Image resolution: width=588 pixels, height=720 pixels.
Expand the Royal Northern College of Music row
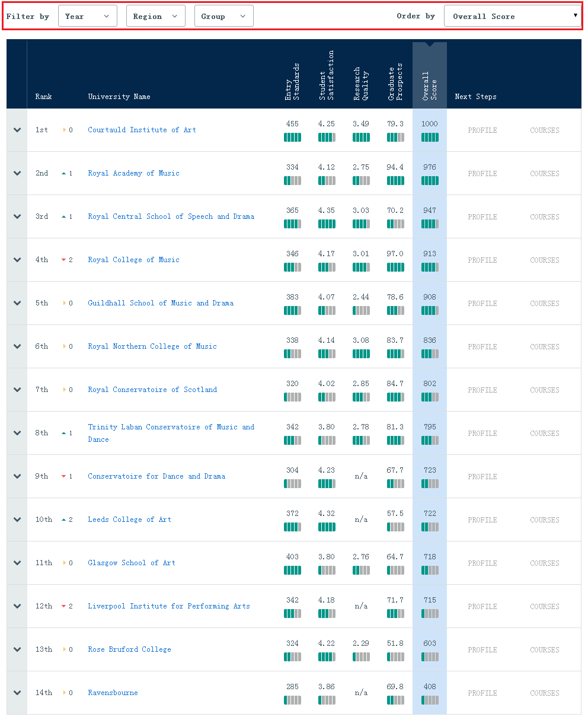pos(17,346)
